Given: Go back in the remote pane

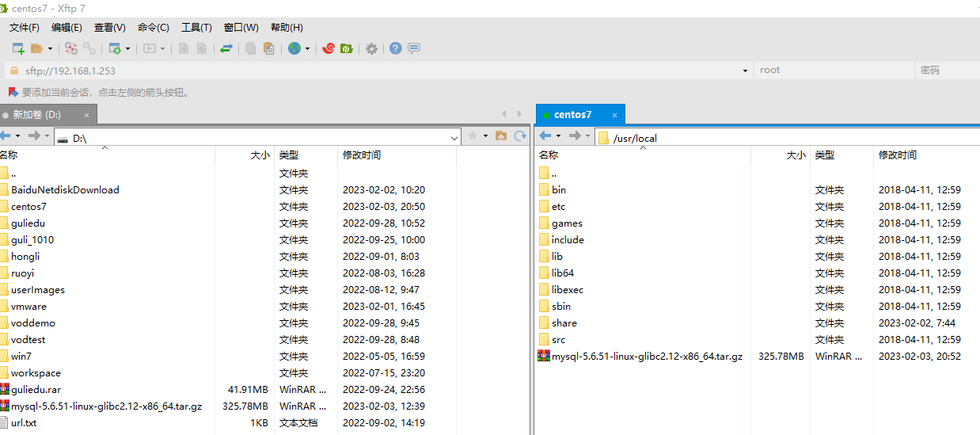Looking at the screenshot, I should [545, 136].
